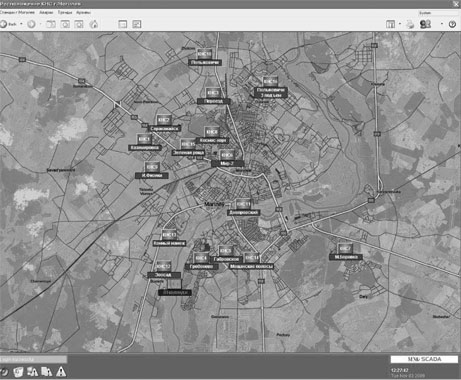Screen dimensions: 461x380
Task: Click the Космос парк station label
Action: coord(213,140)
